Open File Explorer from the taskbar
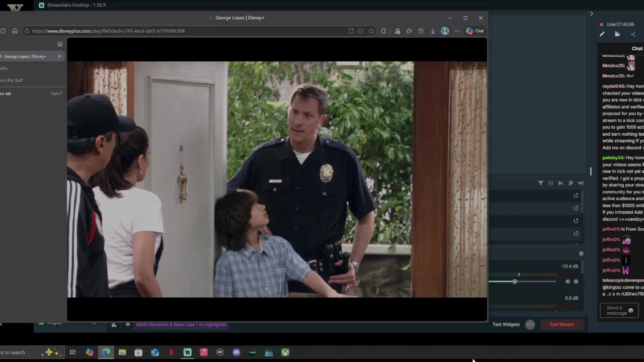The image size is (644, 362). (x=122, y=352)
